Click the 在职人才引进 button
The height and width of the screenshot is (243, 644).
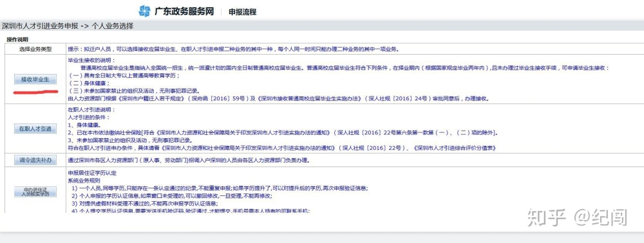coord(35,129)
